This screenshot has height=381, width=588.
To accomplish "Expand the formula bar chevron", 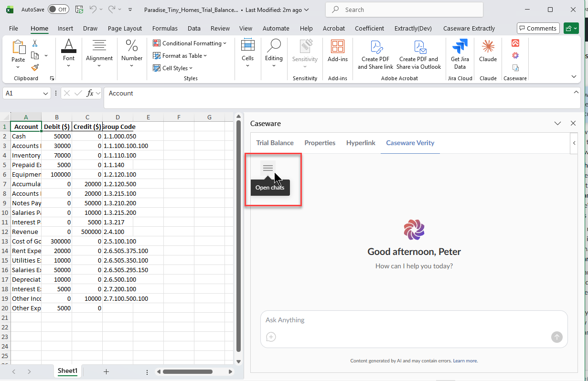I will click(x=577, y=91).
